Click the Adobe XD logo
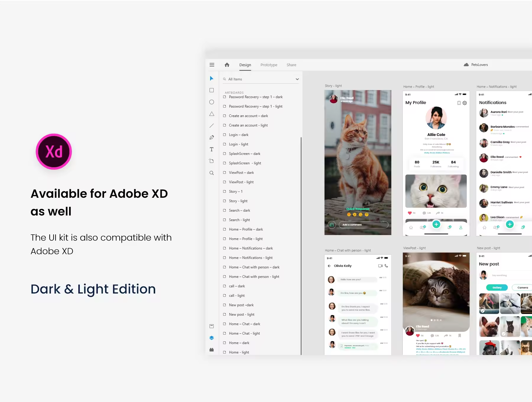Image resolution: width=532 pixels, height=402 pixels. pos(54,152)
